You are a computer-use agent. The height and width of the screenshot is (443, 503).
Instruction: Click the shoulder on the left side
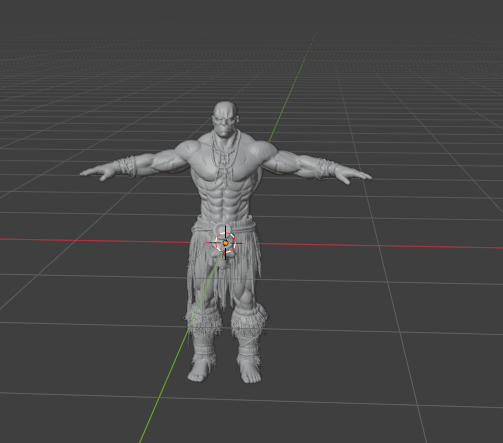tap(188, 149)
